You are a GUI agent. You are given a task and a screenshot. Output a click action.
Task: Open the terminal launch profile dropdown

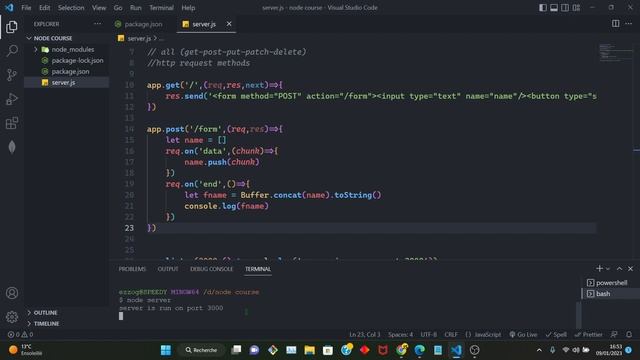608,269
